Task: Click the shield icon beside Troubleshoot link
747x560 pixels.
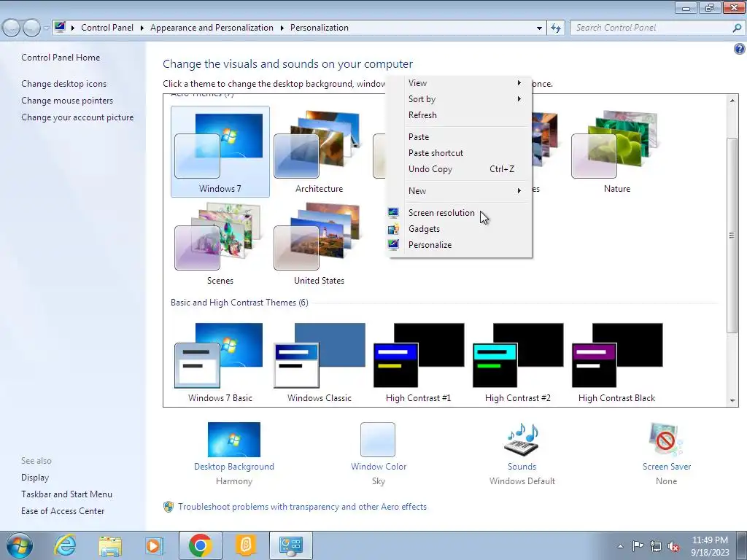Action: point(169,507)
